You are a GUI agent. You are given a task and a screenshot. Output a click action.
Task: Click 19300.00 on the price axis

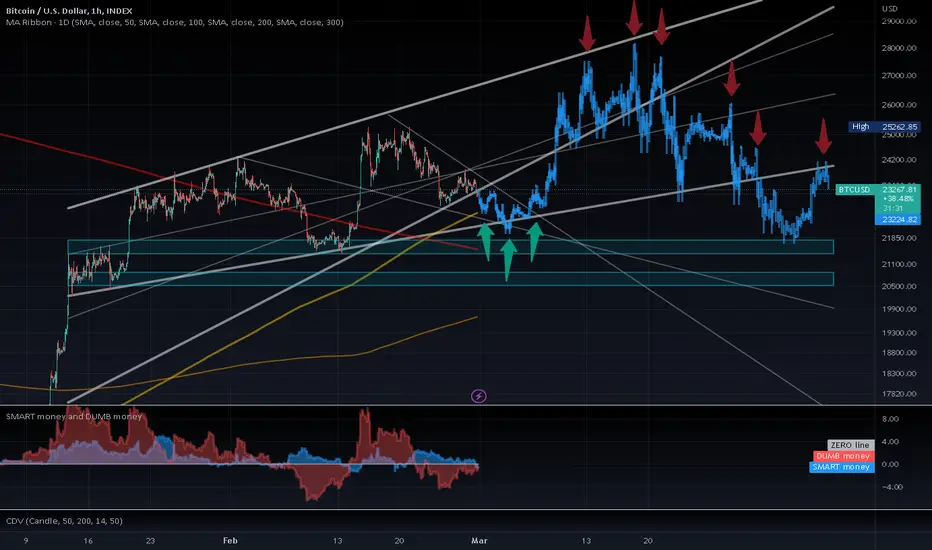tap(899, 333)
